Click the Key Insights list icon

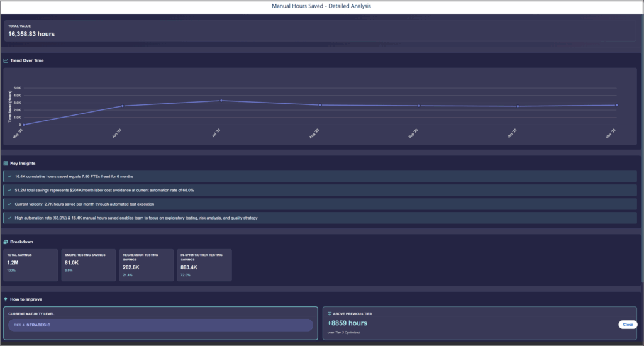click(6, 164)
